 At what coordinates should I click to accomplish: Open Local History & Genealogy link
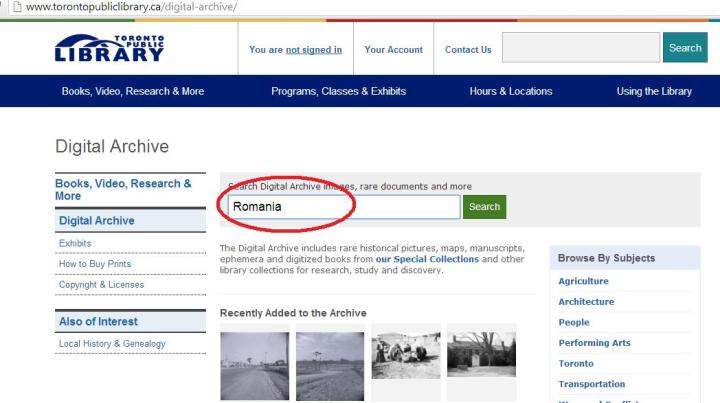tap(112, 344)
